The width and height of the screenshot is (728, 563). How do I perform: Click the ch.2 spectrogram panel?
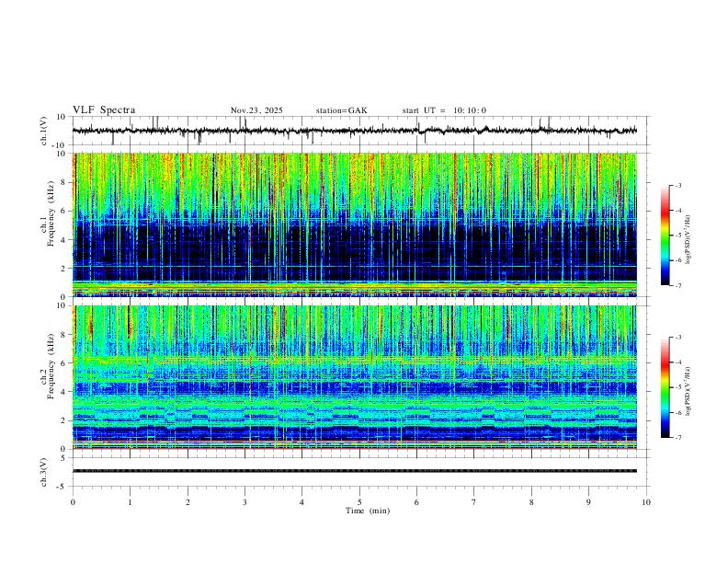point(355,377)
